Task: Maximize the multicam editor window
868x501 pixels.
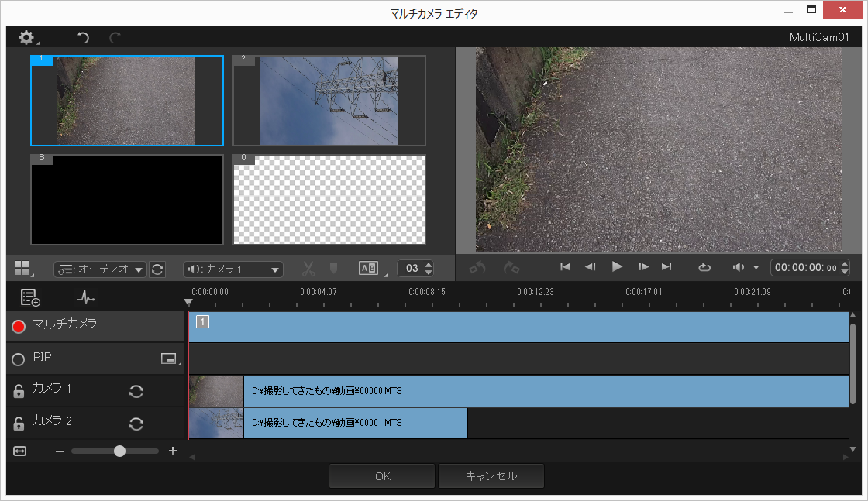Action: (x=811, y=10)
